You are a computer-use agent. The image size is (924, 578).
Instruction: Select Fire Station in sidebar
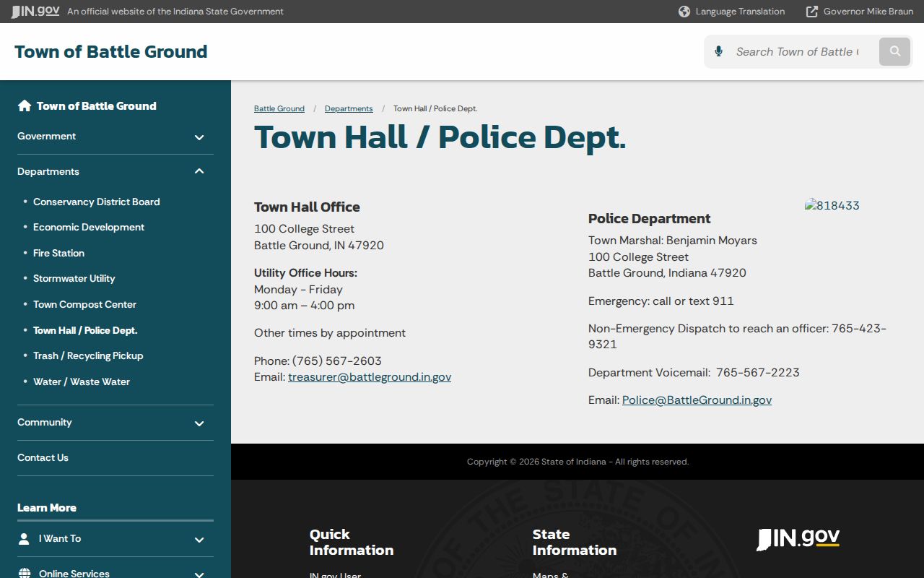(x=58, y=253)
